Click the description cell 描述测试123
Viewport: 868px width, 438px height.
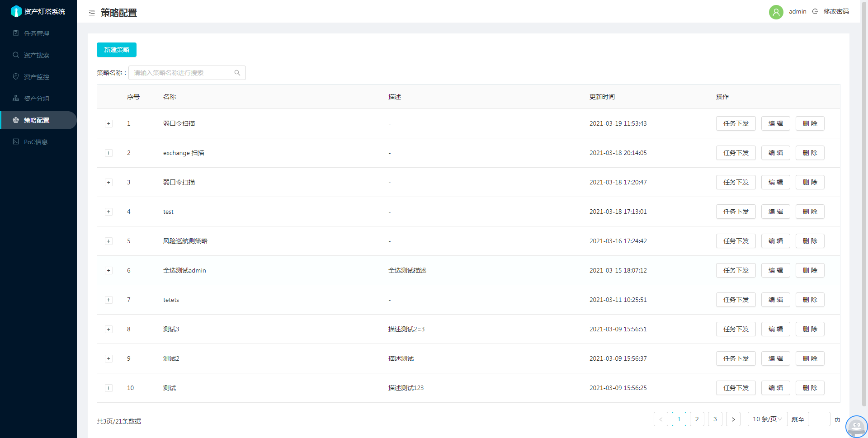pos(406,388)
